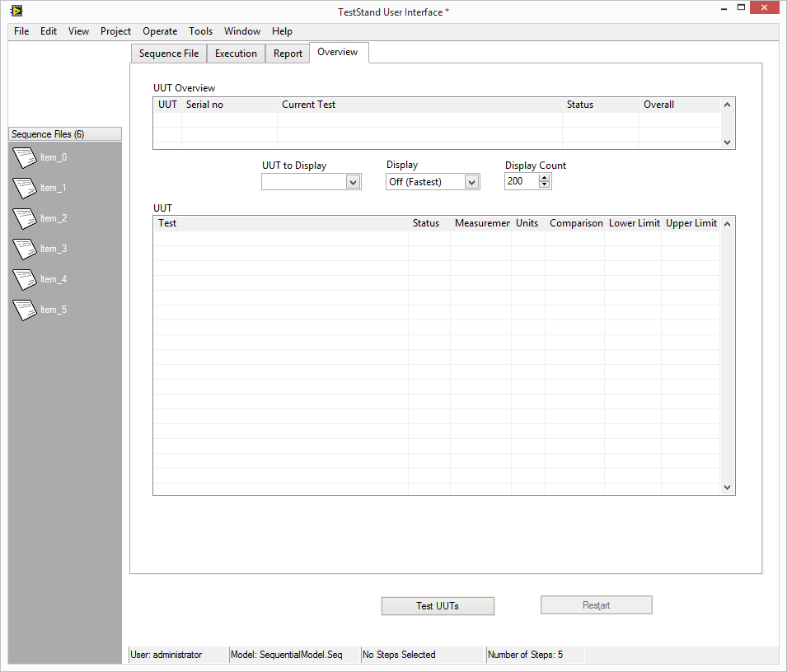Open the Item_1 sequence file

pyautogui.click(x=24, y=187)
